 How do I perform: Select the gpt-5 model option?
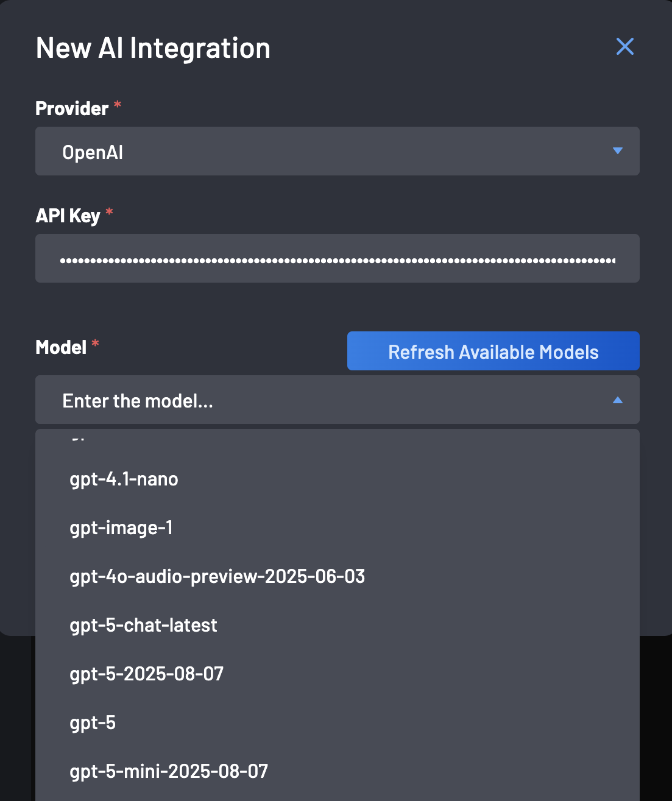(91, 723)
